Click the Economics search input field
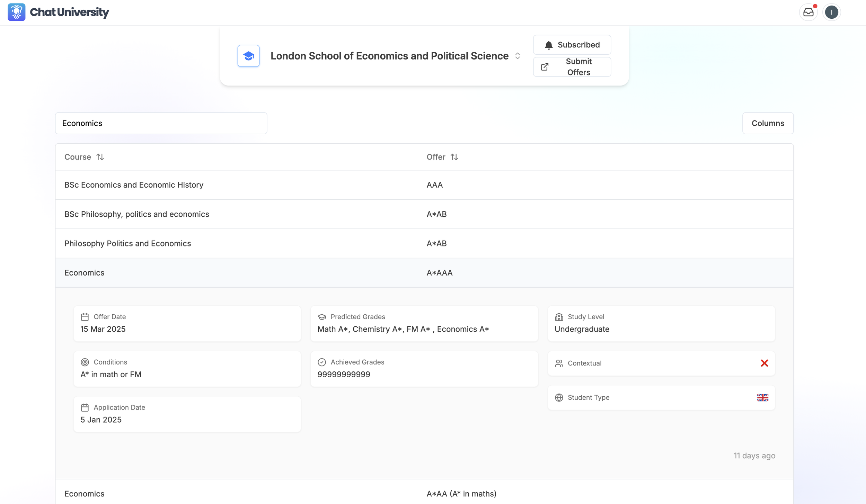This screenshot has width=866, height=504. pyautogui.click(x=161, y=123)
